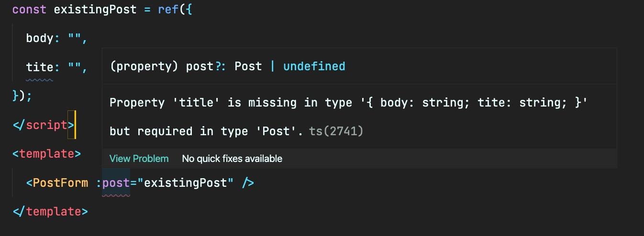The image size is (644, 236).
Task: Click the No quick fixes available text
Action: [232, 159]
